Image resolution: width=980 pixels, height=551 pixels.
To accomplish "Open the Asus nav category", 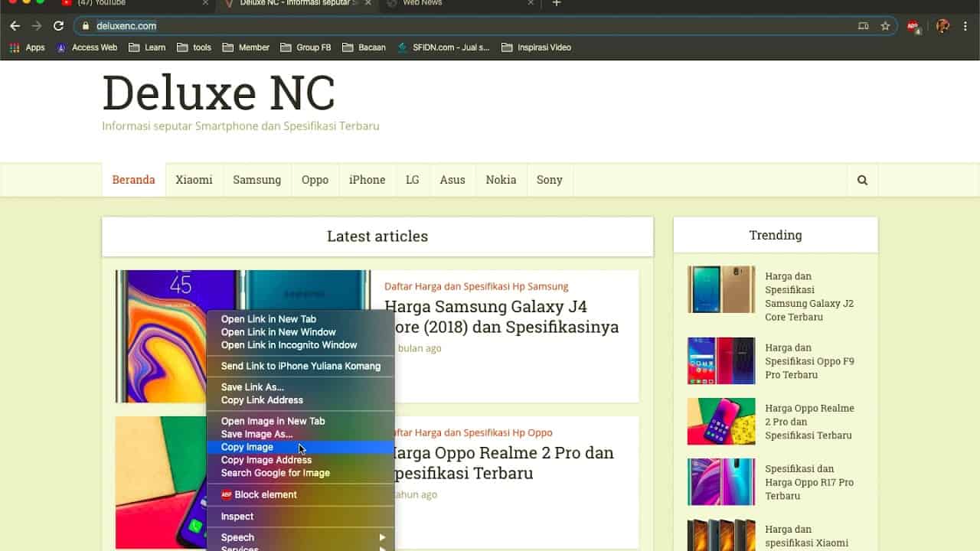I will pyautogui.click(x=452, y=180).
